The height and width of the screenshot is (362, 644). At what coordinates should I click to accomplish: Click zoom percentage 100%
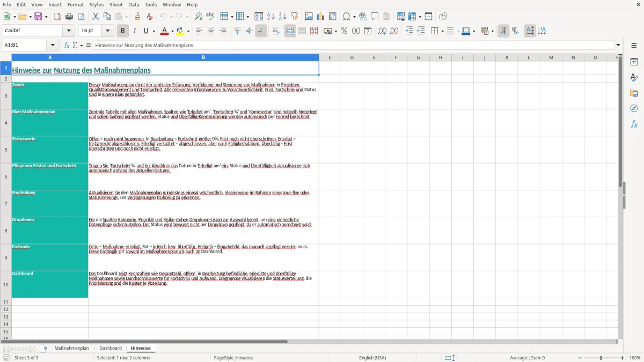click(x=635, y=358)
